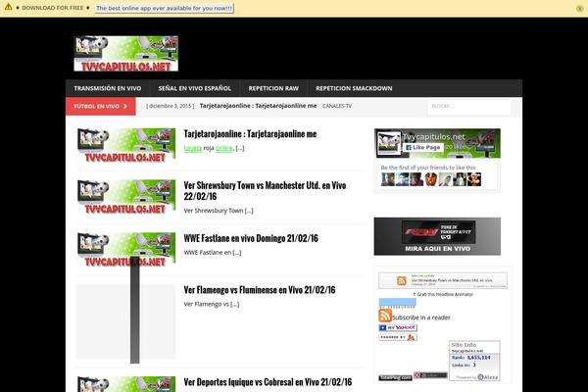Open Ver Flamengo vs Fluminense en Vivo post
This screenshot has width=588, height=392.
tap(260, 290)
